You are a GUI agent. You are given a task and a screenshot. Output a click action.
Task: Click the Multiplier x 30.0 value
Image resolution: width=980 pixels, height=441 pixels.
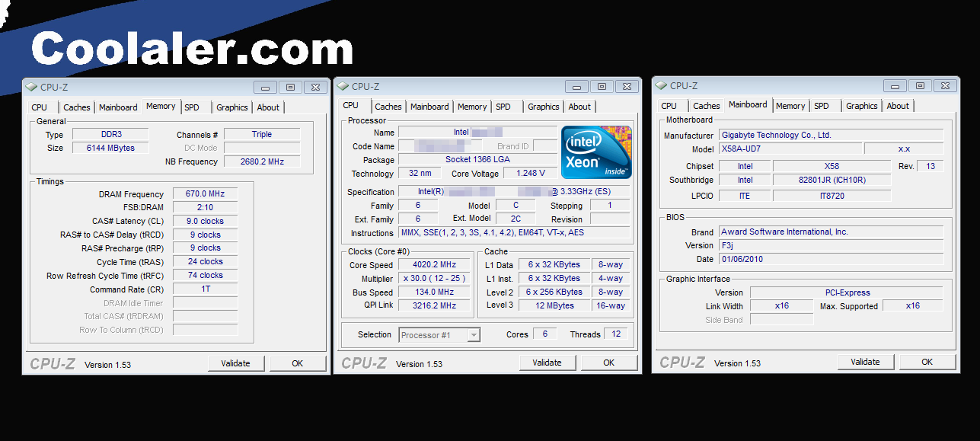click(433, 279)
